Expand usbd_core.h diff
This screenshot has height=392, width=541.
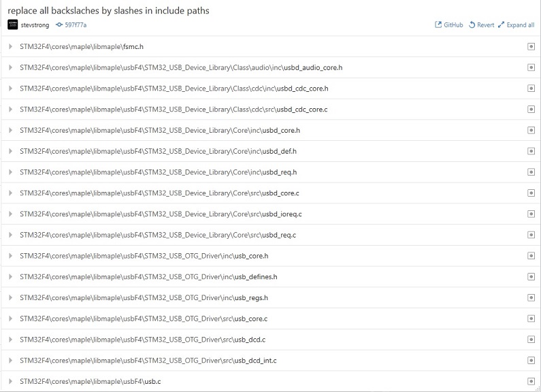click(x=10, y=130)
